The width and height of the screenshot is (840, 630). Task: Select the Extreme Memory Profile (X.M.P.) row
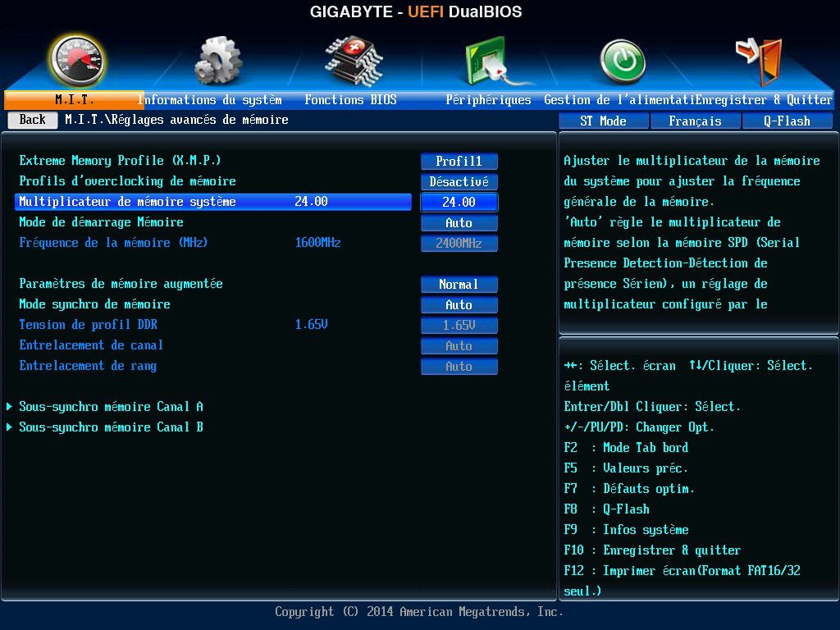click(x=120, y=161)
